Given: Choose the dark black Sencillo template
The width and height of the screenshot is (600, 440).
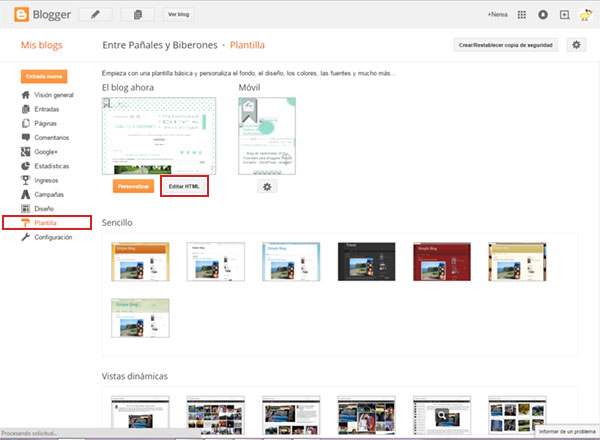Looking at the screenshot, I should tap(367, 262).
